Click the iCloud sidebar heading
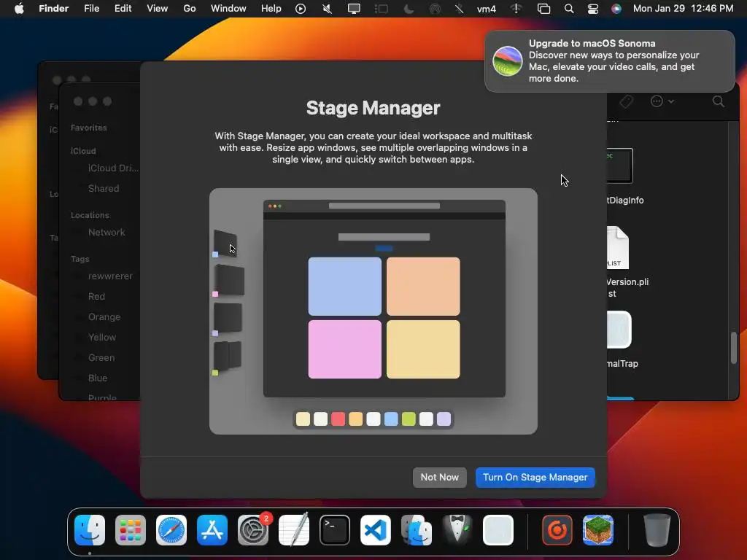 pyautogui.click(x=83, y=151)
